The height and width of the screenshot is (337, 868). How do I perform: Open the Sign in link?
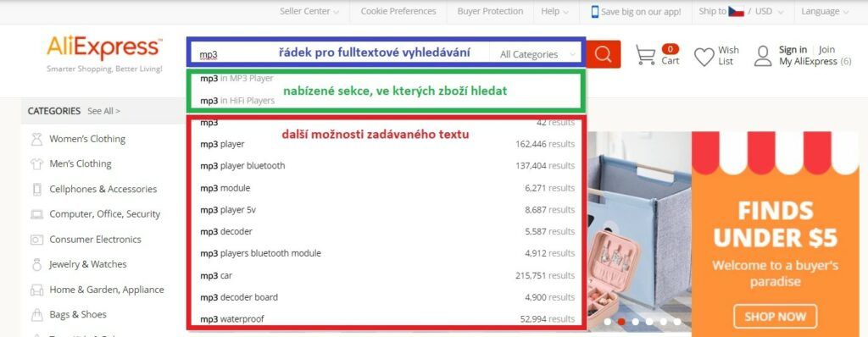pyautogui.click(x=793, y=49)
